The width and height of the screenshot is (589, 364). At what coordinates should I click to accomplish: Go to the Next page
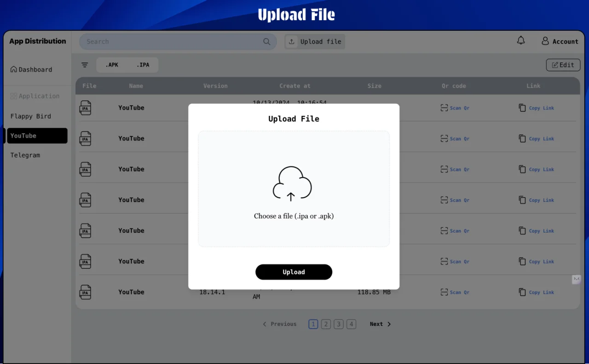(x=380, y=324)
